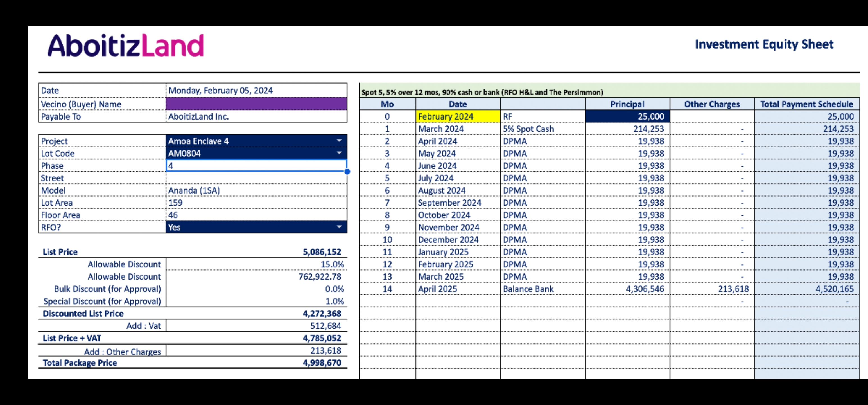Click the Phase input cell containing 4
Screen dimensions: 868x405
(256, 166)
